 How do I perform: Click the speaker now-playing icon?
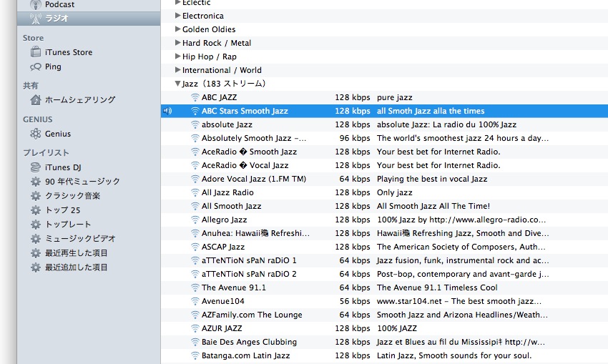(167, 111)
